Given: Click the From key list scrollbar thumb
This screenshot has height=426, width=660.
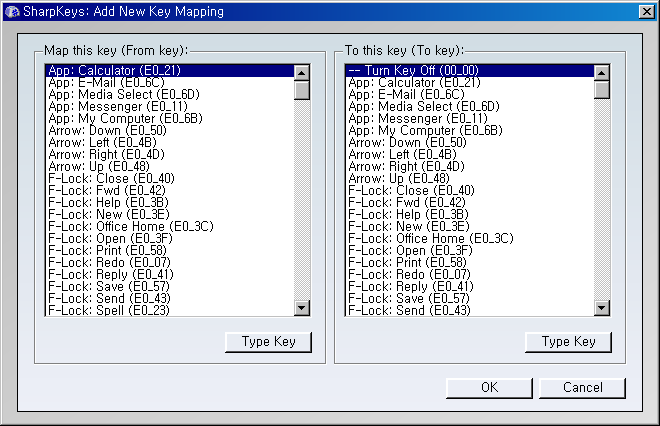Looking at the screenshot, I should [302, 91].
